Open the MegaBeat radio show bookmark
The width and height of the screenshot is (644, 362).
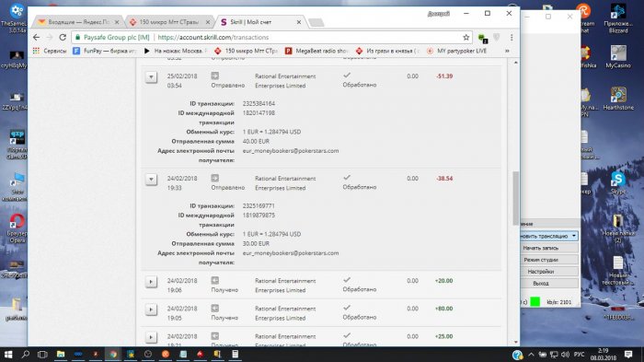[x=316, y=51]
